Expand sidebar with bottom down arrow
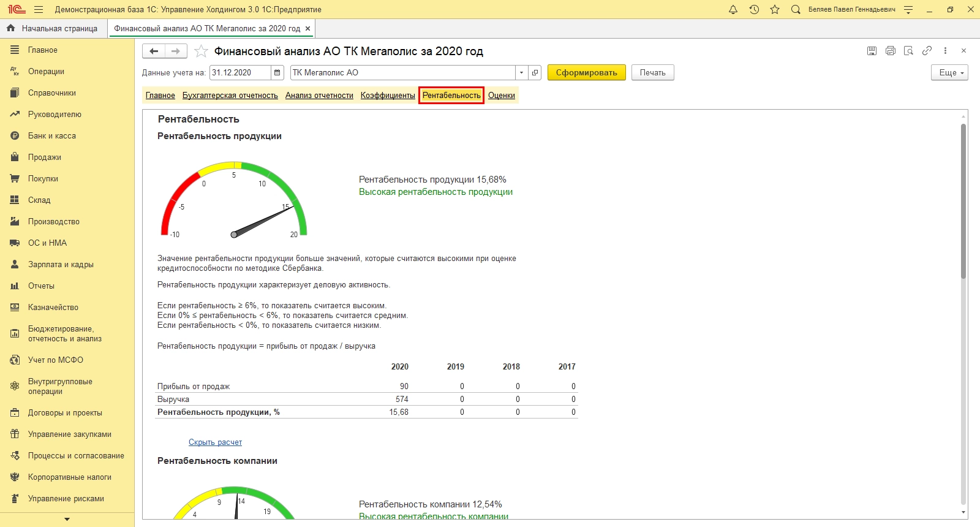The width and height of the screenshot is (980, 527). coord(67,520)
